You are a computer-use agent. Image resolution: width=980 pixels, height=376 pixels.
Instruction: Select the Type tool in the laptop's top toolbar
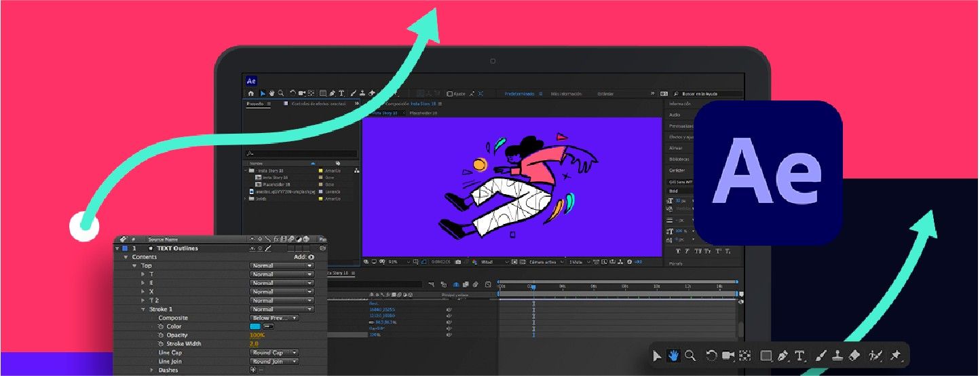coord(341,93)
